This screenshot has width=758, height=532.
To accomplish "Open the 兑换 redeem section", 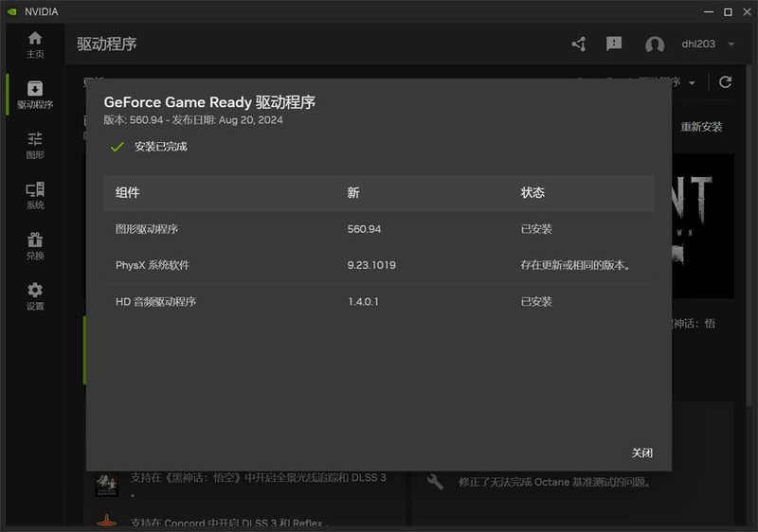I will [x=35, y=246].
